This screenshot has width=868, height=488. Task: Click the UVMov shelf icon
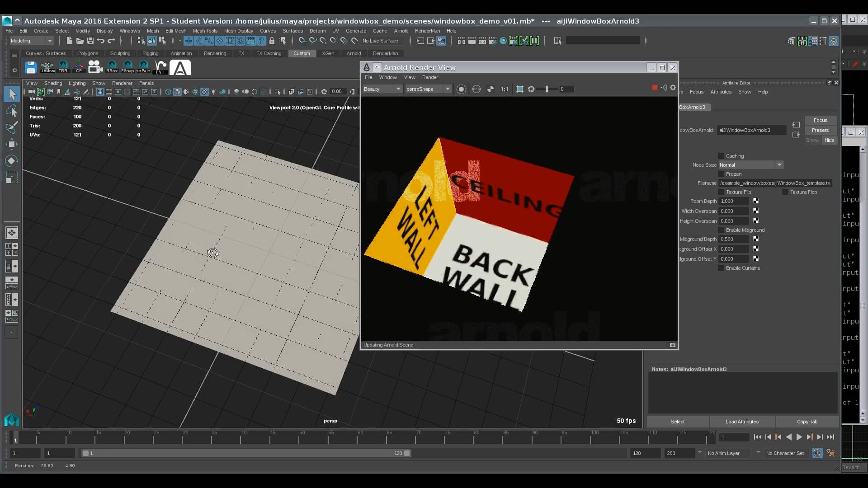(47, 66)
